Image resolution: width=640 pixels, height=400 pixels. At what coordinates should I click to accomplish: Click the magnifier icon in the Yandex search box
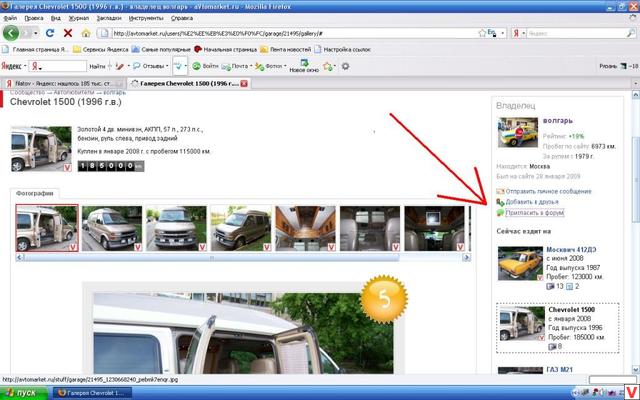pyautogui.click(x=631, y=33)
